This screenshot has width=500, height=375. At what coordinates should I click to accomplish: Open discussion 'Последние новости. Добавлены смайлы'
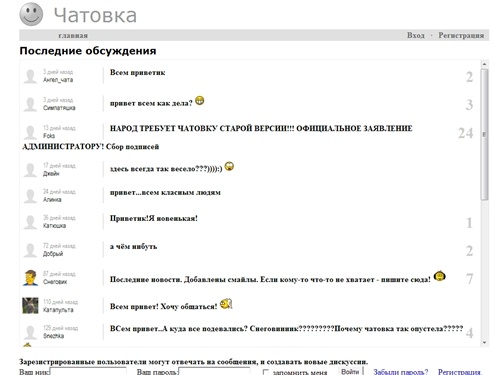pyautogui.click(x=270, y=279)
